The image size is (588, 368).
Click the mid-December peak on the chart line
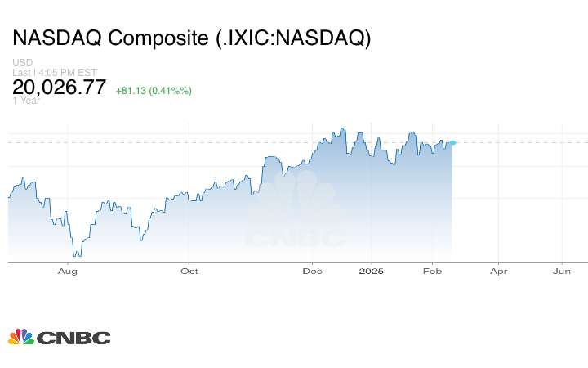(343, 128)
